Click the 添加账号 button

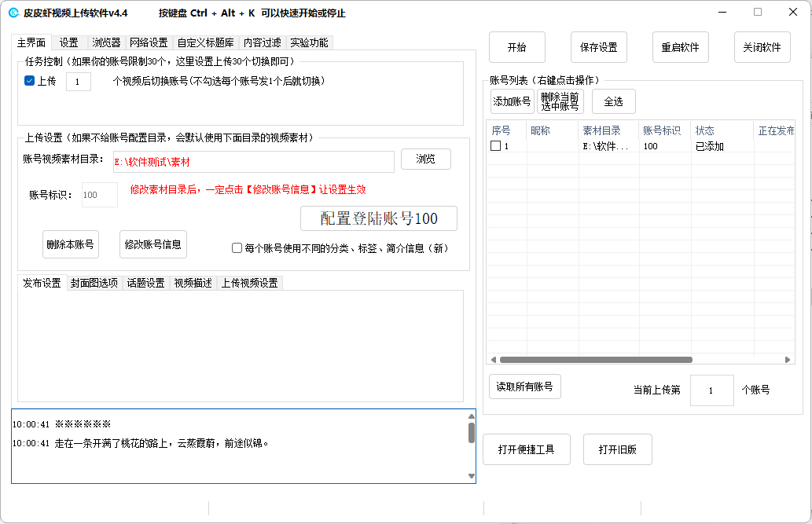point(513,101)
